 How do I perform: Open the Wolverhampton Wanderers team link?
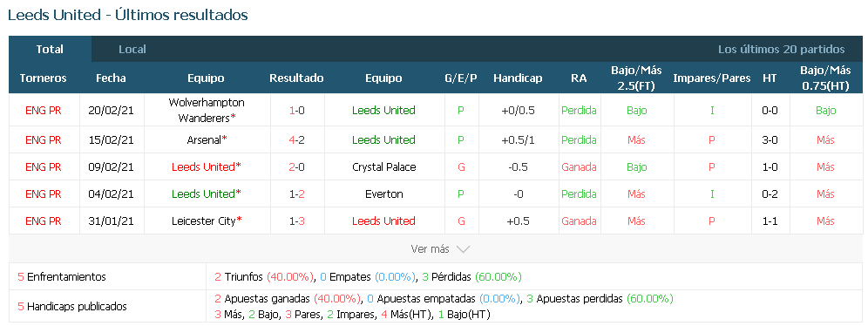[206, 110]
